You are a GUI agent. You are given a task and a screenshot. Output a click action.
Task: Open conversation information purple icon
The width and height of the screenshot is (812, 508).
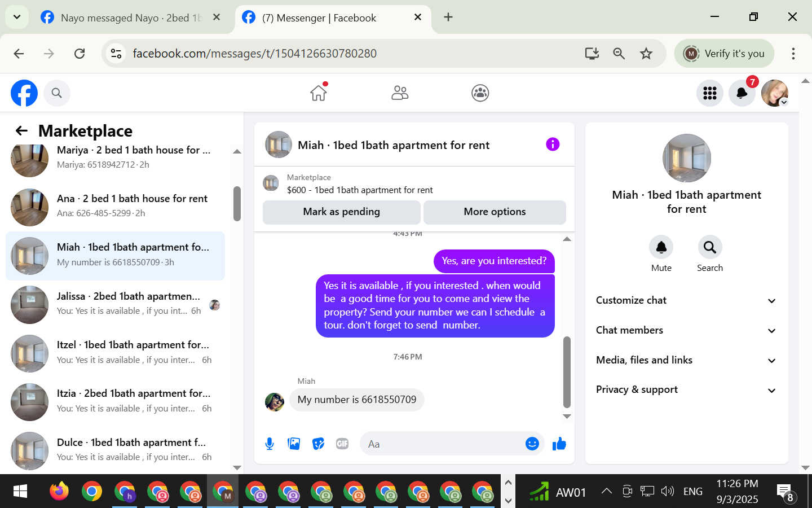click(553, 144)
